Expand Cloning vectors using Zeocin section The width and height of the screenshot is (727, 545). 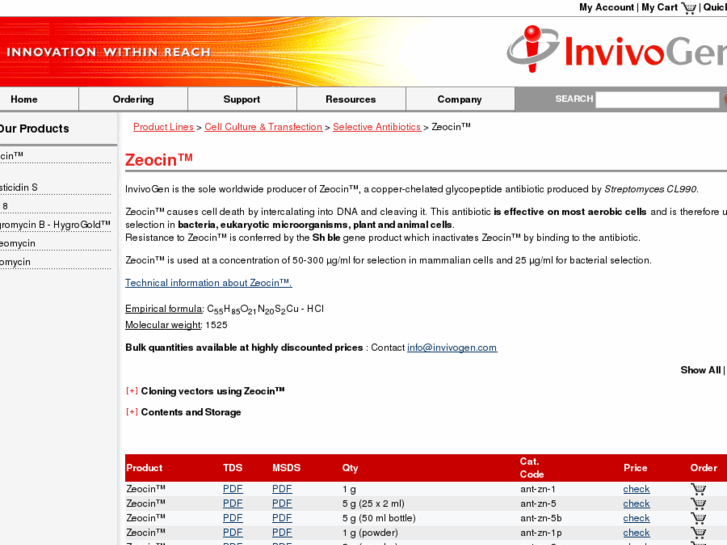[x=132, y=391]
